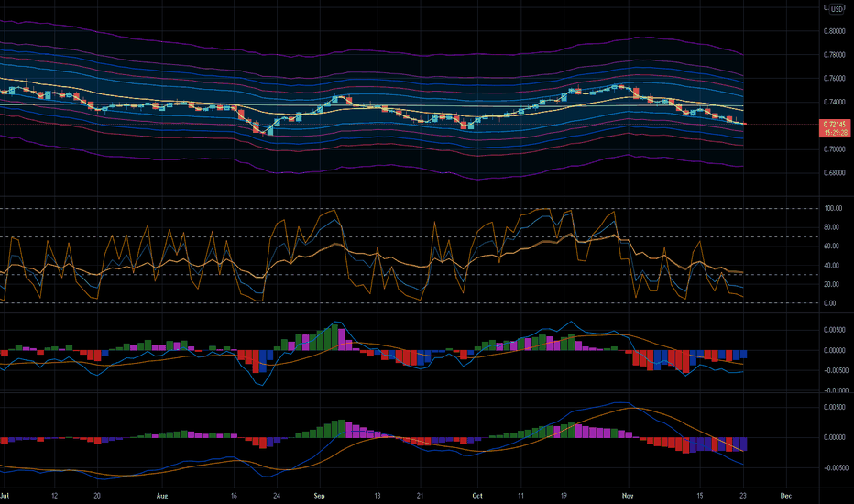The width and height of the screenshot is (854, 504).
Task: Select the Aug date label on time axis
Action: click(162, 496)
